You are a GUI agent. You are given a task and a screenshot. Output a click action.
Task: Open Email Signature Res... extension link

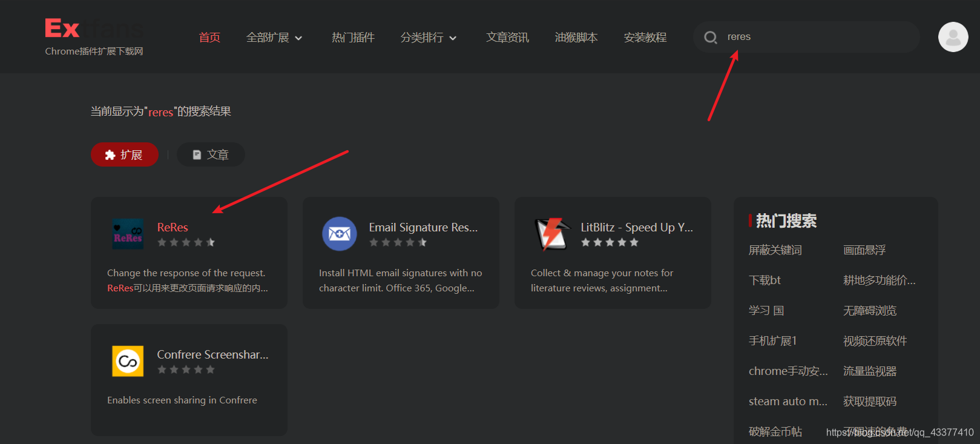423,227
